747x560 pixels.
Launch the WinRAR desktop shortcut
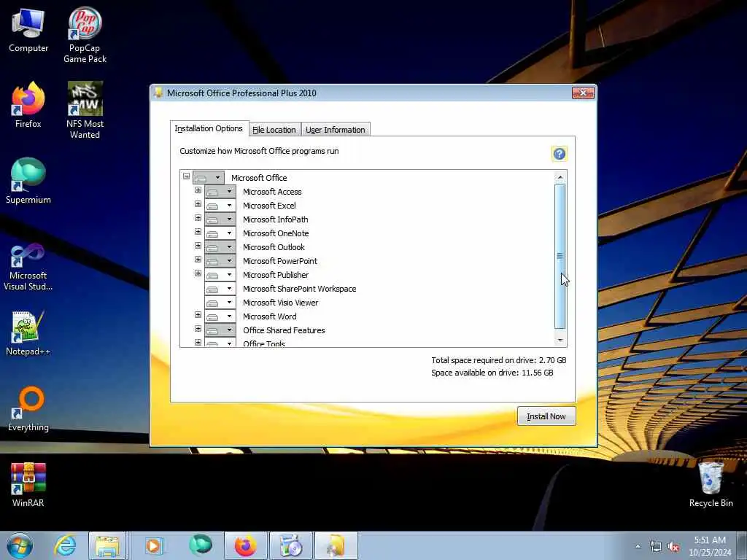click(28, 485)
